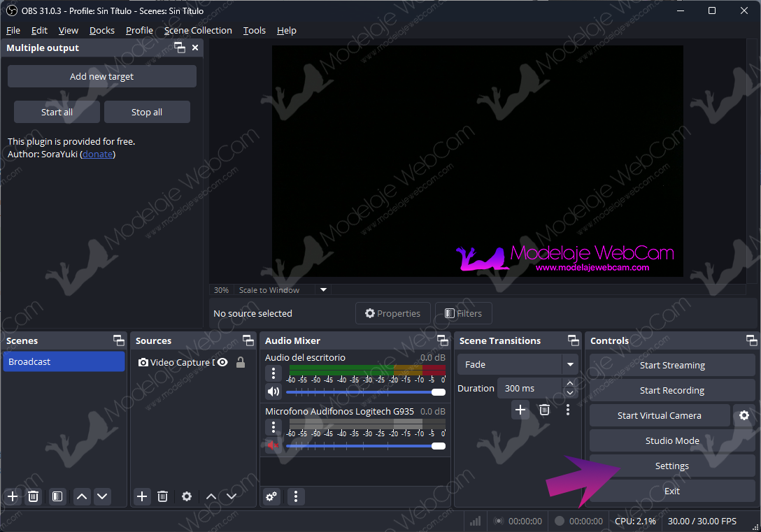The height and width of the screenshot is (532, 761).
Task: Toggle lock on Video Capture source
Action: (241, 362)
